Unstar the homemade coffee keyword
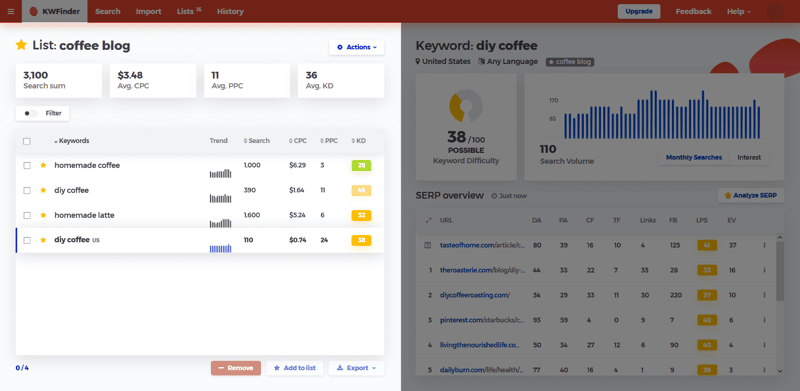 pyautogui.click(x=43, y=165)
